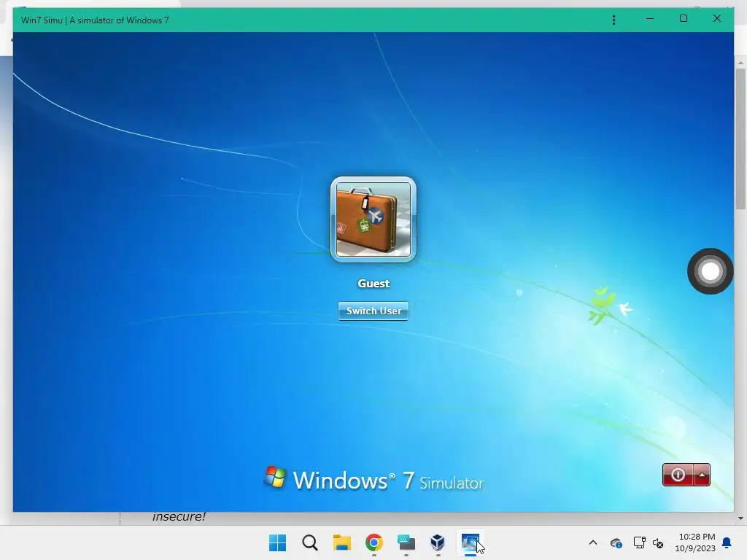This screenshot has width=747, height=560.
Task: Select the Guest account name
Action: 373,284
